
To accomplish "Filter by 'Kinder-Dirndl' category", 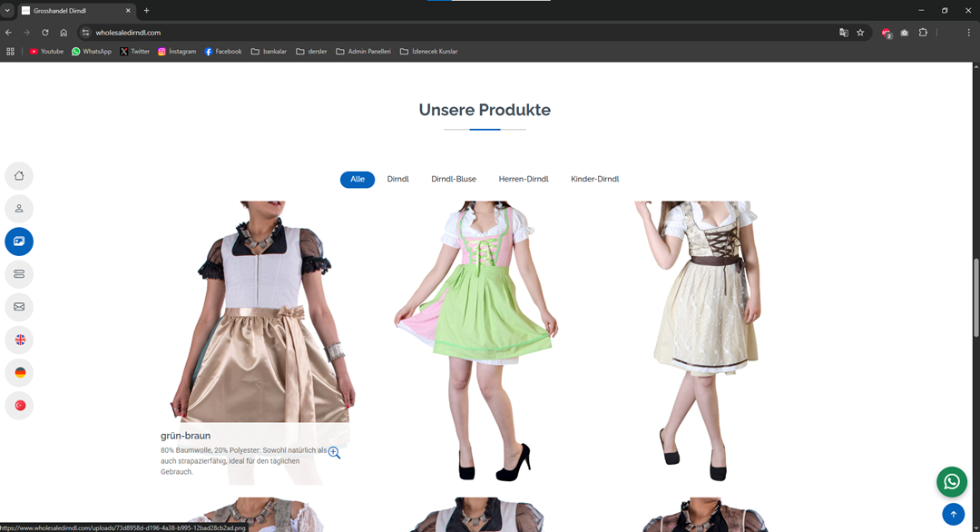I will 594,180.
